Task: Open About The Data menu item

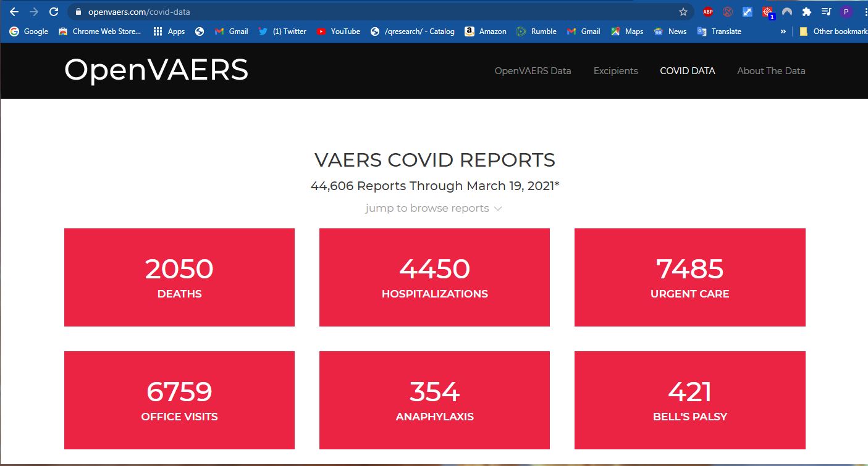Action: [x=771, y=71]
